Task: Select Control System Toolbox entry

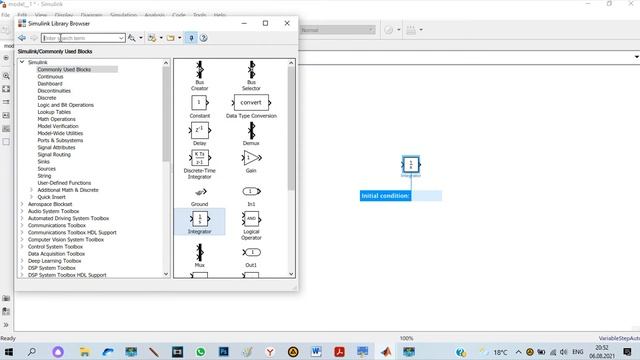Action: (x=55, y=247)
